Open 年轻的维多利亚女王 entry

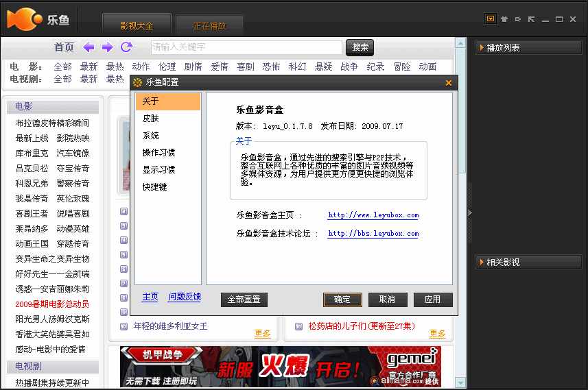(x=170, y=326)
